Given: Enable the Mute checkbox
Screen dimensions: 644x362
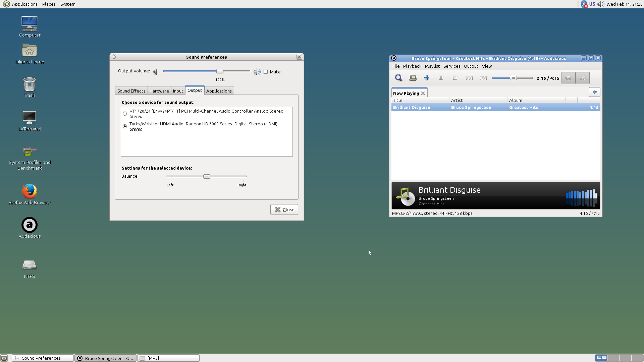Looking at the screenshot, I should coord(266,72).
